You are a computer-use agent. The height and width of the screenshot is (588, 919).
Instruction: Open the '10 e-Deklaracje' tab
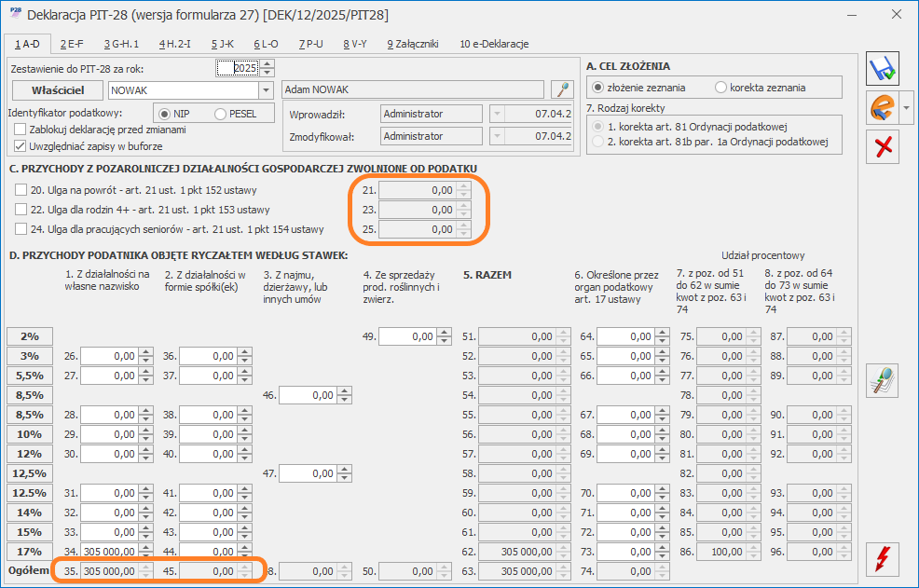tap(494, 44)
